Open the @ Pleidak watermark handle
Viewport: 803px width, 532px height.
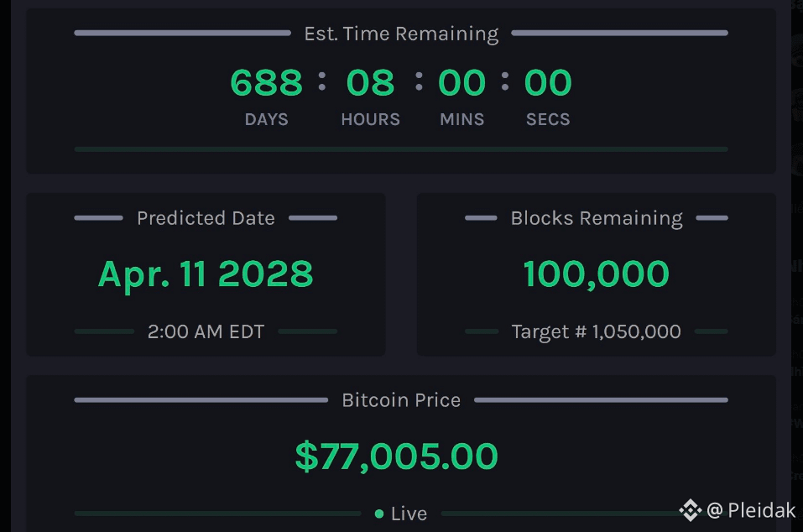pyautogui.click(x=751, y=510)
